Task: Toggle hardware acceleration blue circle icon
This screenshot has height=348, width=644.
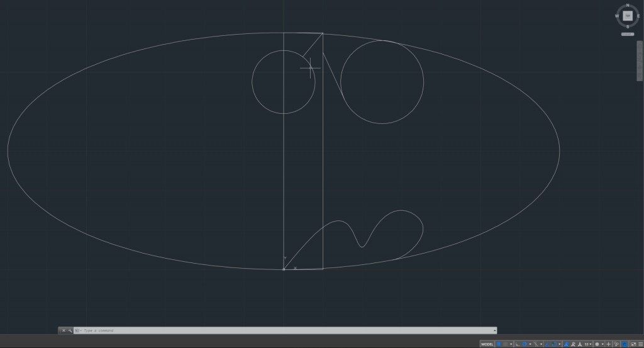Action: pyautogui.click(x=625, y=344)
